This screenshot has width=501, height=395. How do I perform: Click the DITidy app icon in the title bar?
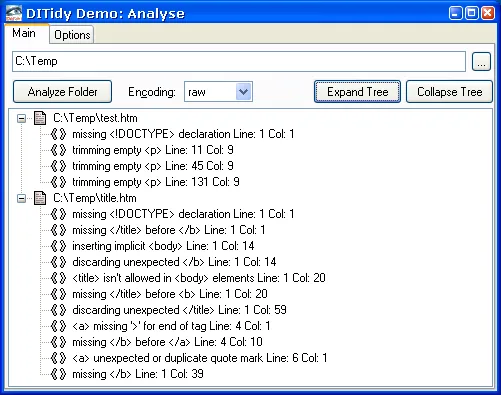click(x=14, y=13)
